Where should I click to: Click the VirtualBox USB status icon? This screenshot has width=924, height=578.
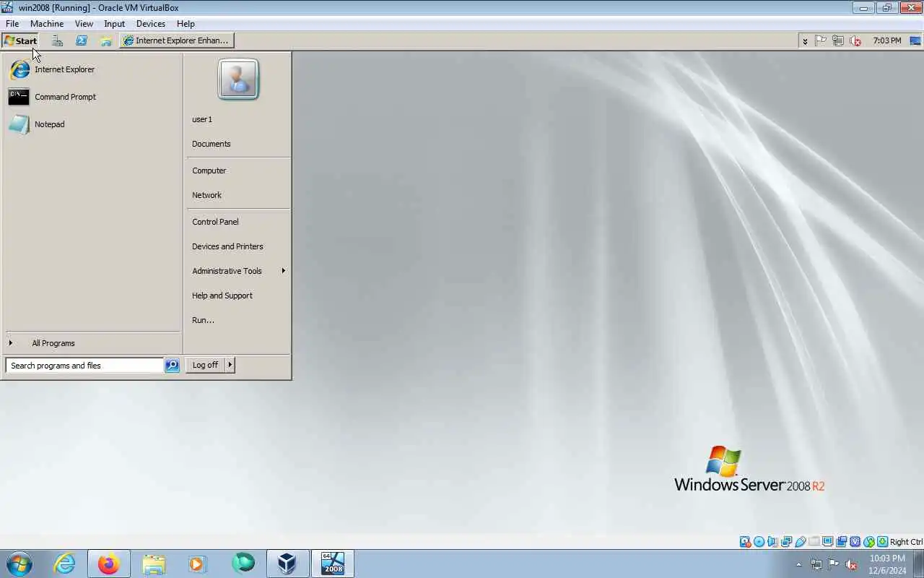800,542
